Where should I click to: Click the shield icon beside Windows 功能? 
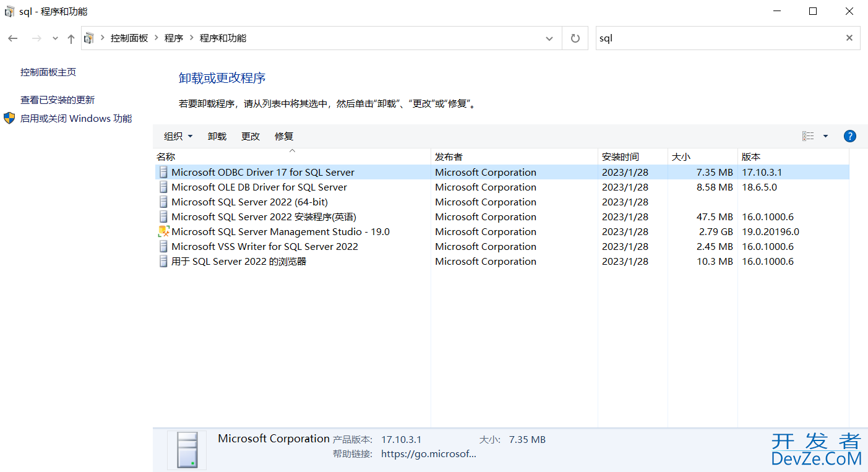(9, 118)
